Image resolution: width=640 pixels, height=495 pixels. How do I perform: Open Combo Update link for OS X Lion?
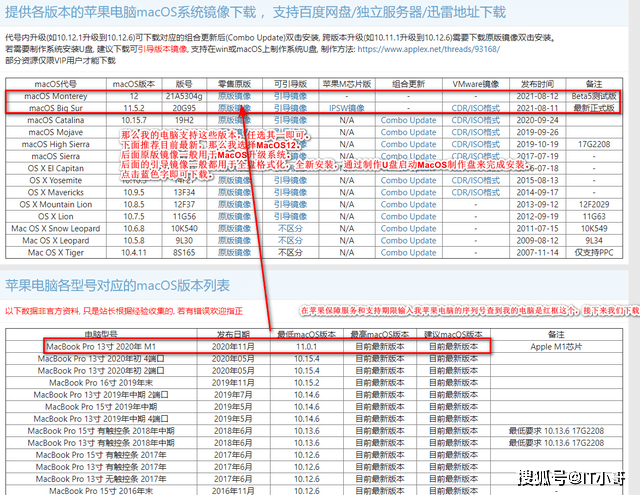408,217
